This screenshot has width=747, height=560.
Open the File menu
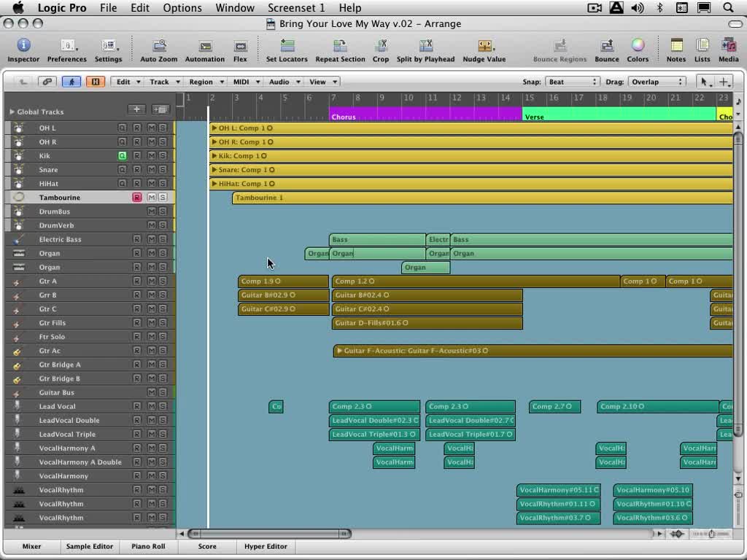(x=108, y=7)
